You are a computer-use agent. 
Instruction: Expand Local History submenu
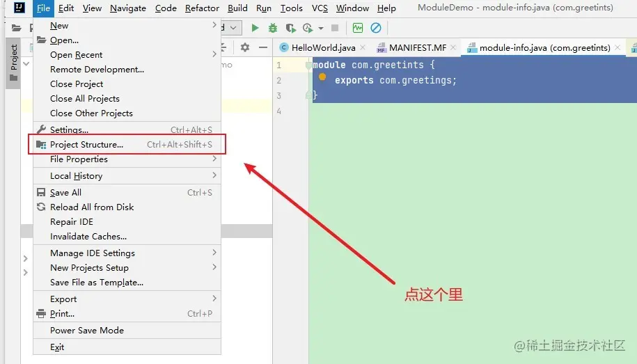click(x=127, y=176)
